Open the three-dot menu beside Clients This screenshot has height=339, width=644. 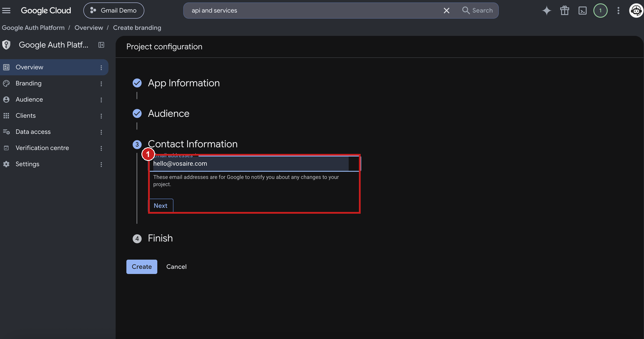click(x=101, y=116)
